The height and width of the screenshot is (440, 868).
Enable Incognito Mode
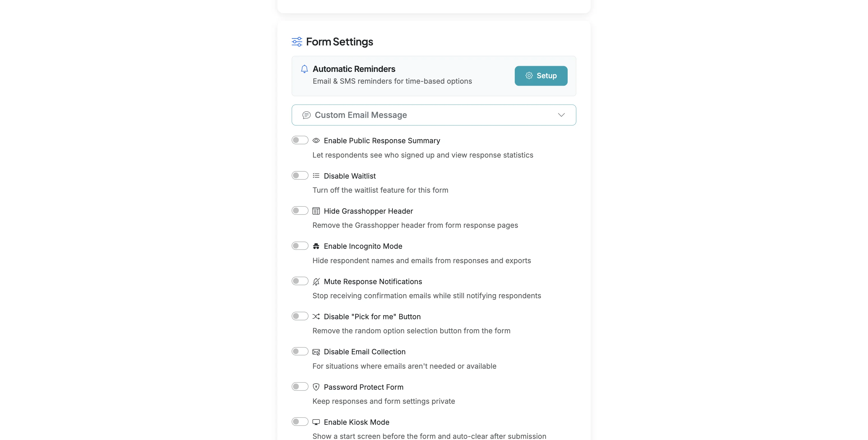pyautogui.click(x=299, y=246)
